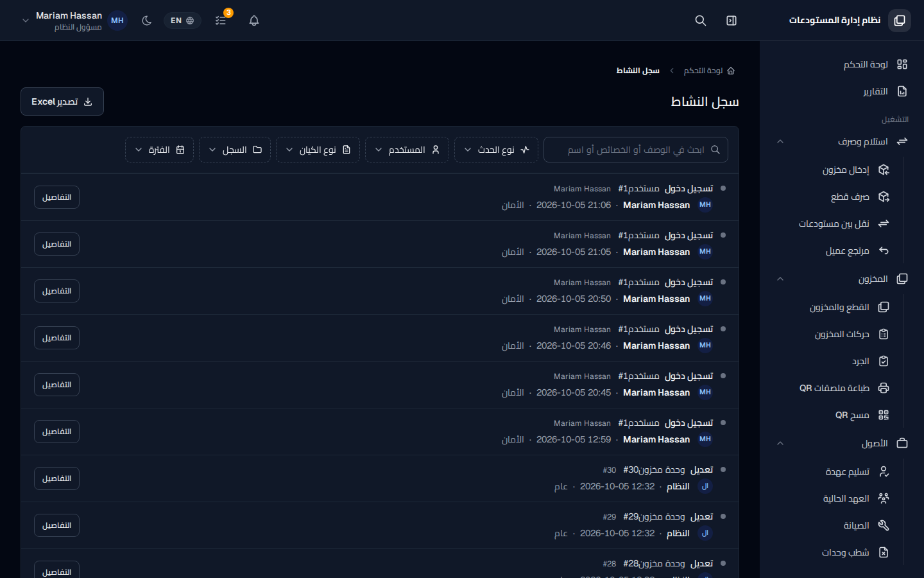Screen dimensions: 924x578
Task: Click تصدير Excel button
Action: click(62, 101)
